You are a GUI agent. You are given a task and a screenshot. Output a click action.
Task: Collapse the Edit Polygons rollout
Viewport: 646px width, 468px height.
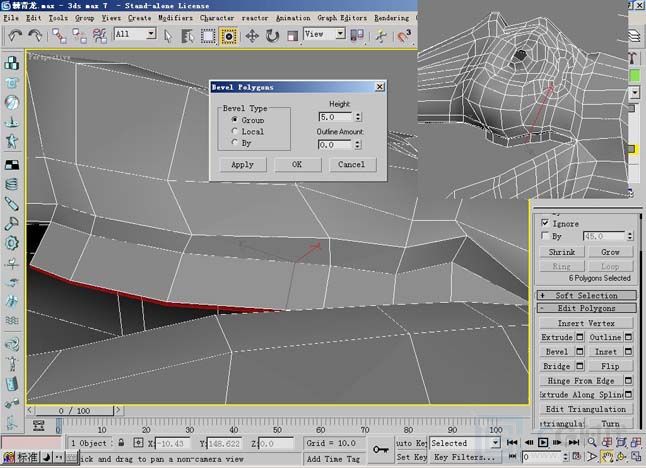coord(586,308)
